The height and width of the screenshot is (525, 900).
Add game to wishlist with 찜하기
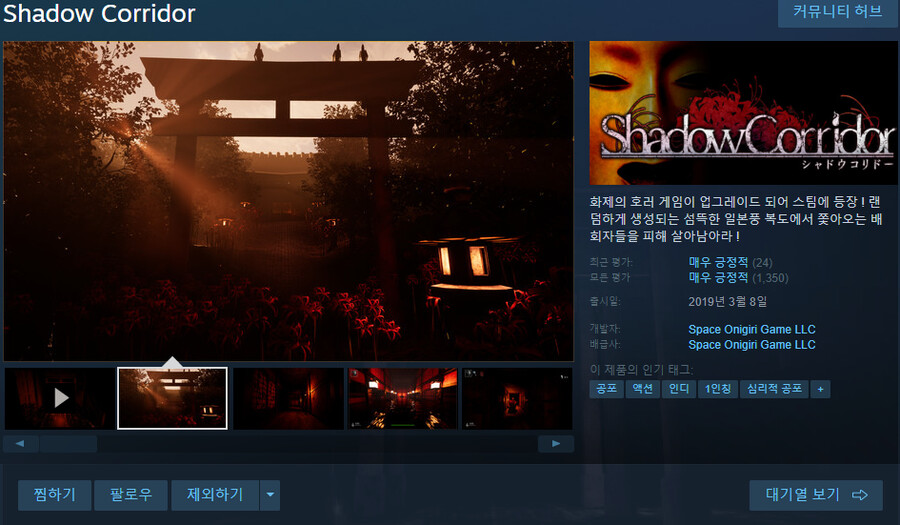click(x=52, y=495)
